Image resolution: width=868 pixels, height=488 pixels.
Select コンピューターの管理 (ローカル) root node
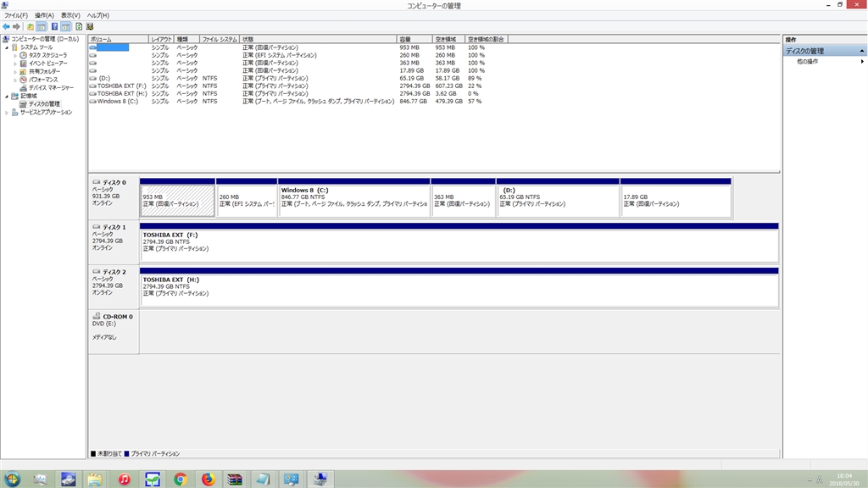pyautogui.click(x=45, y=39)
